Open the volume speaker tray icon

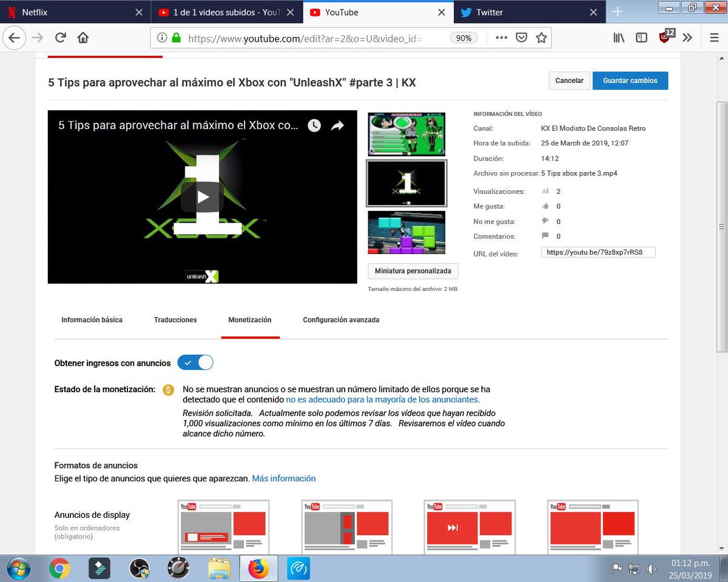click(652, 569)
